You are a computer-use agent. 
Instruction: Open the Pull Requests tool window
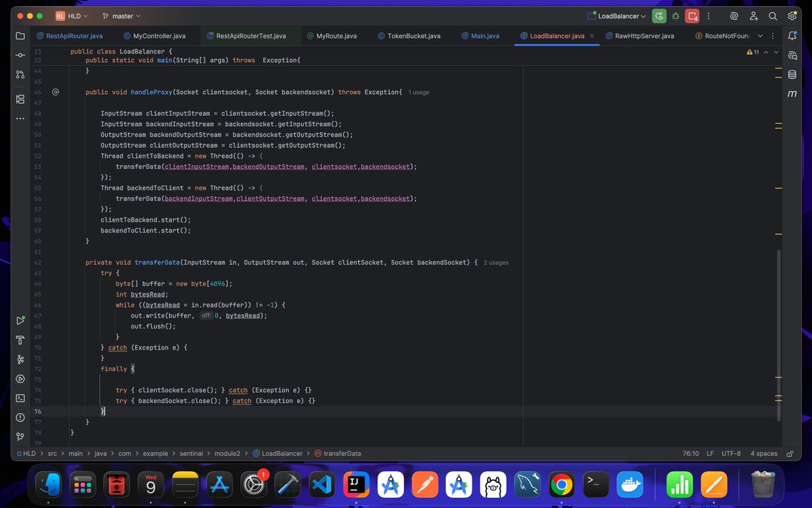point(20,74)
